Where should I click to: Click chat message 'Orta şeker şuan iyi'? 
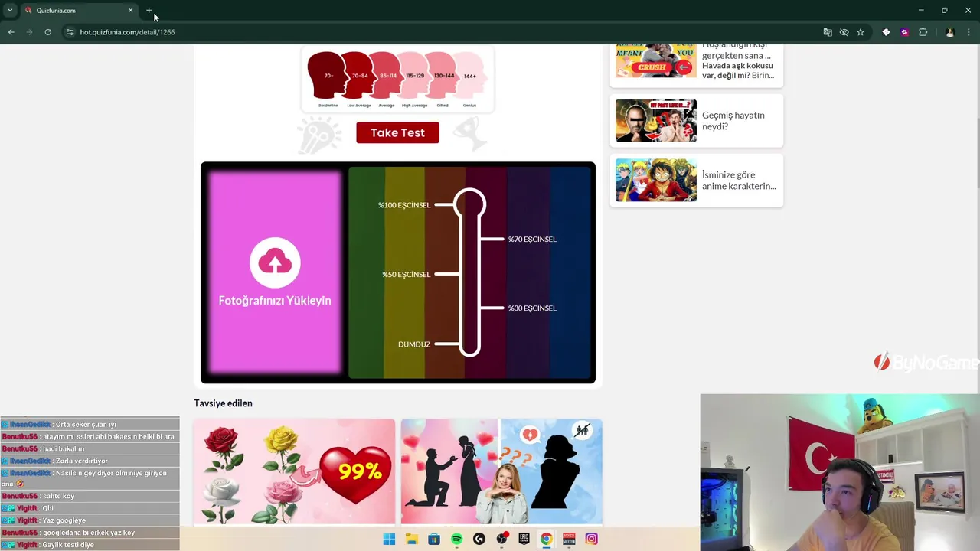pyautogui.click(x=86, y=425)
